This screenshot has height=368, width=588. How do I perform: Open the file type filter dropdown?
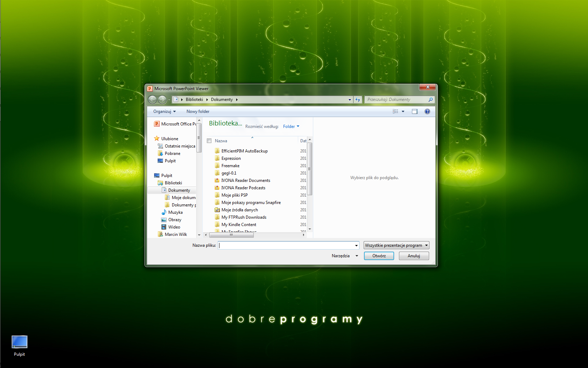[396, 245]
